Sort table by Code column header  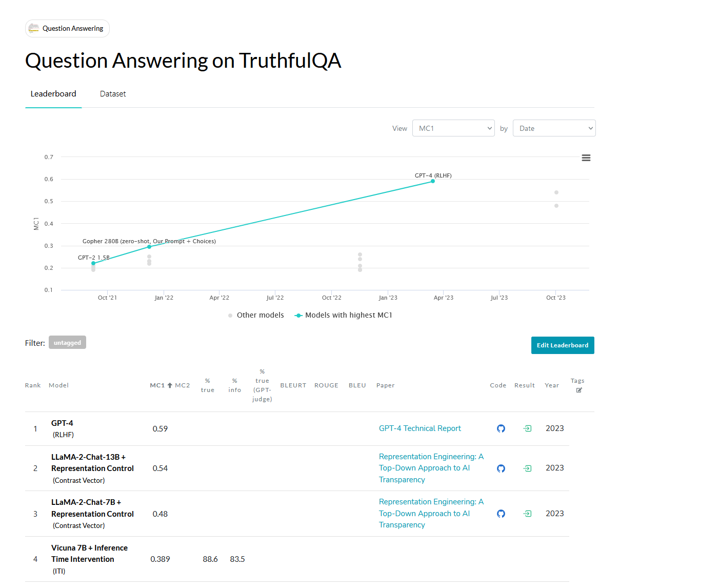(498, 385)
